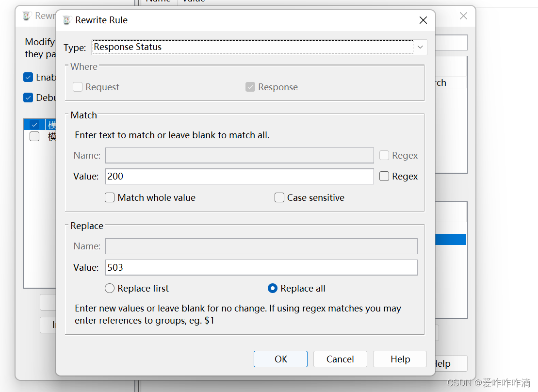Click the Match Name input field
The width and height of the screenshot is (538, 392).
tap(239, 156)
